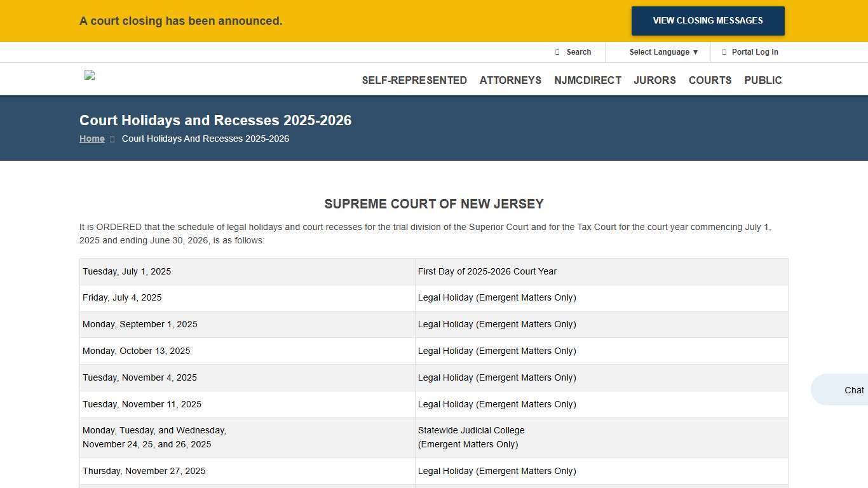Open the SELF-REPRESENTED navigation menu
Image resolution: width=868 pixels, height=488 pixels.
coord(414,80)
